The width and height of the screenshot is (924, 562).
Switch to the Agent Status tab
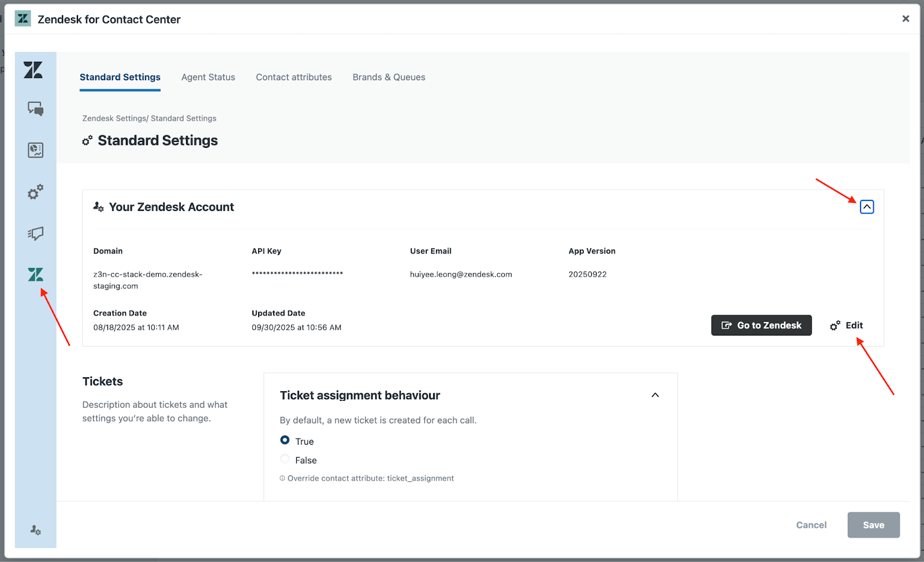[x=208, y=77]
